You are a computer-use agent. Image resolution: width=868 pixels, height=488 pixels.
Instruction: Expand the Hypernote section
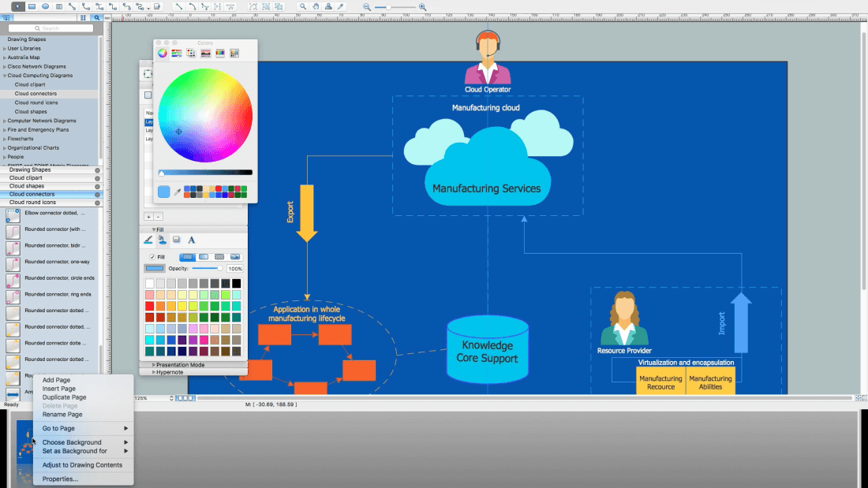click(x=154, y=372)
